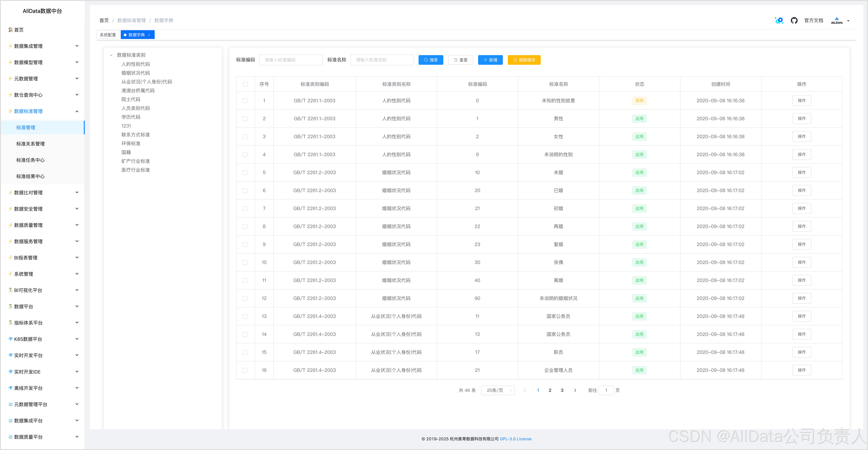Click the 重置 reset button
The image size is (868, 450).
460,60
